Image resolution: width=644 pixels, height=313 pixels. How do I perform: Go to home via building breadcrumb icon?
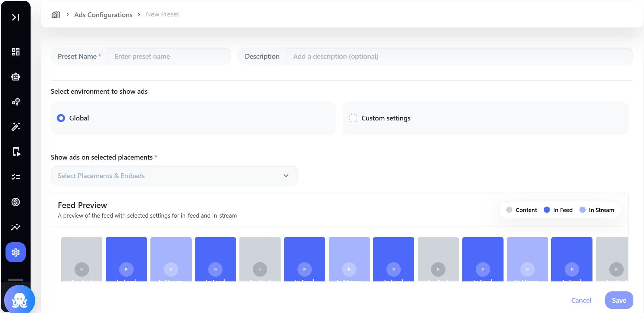pyautogui.click(x=56, y=14)
